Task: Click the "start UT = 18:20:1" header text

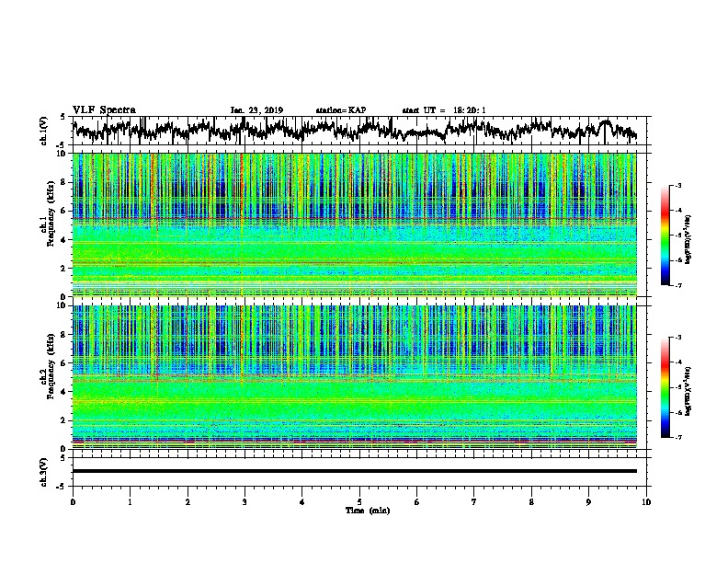Action: point(443,110)
